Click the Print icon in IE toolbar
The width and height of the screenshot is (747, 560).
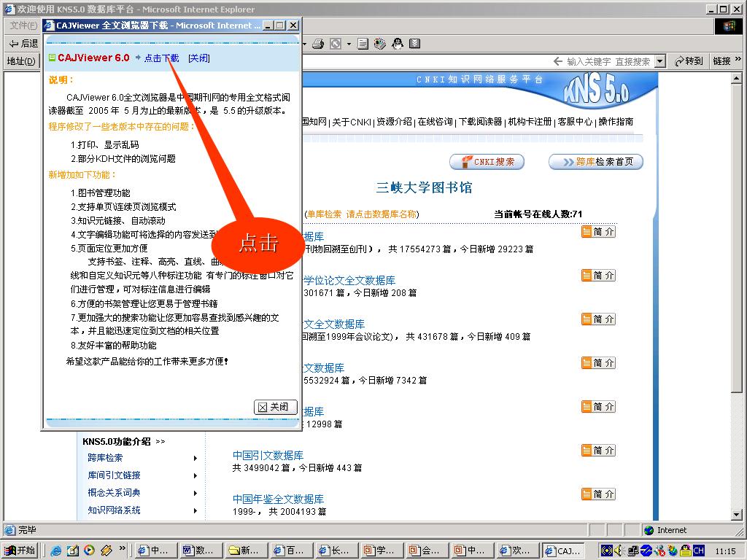pos(318,44)
